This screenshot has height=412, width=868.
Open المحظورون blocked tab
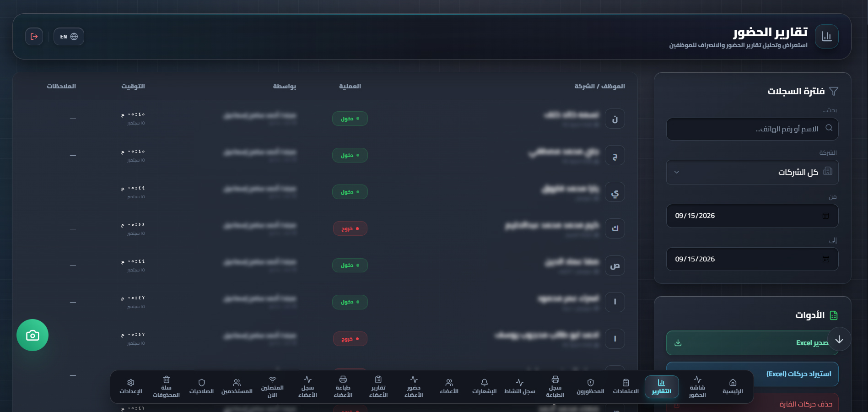(x=590, y=387)
